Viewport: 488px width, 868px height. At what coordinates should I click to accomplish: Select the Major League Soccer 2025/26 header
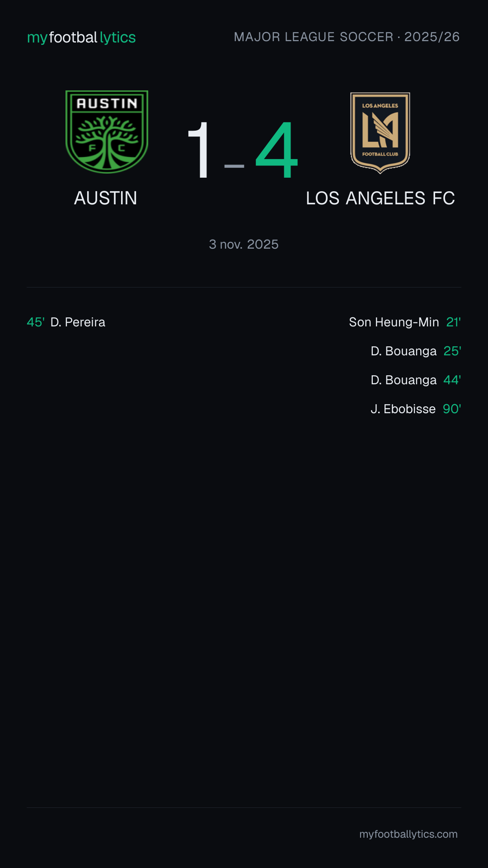[347, 37]
